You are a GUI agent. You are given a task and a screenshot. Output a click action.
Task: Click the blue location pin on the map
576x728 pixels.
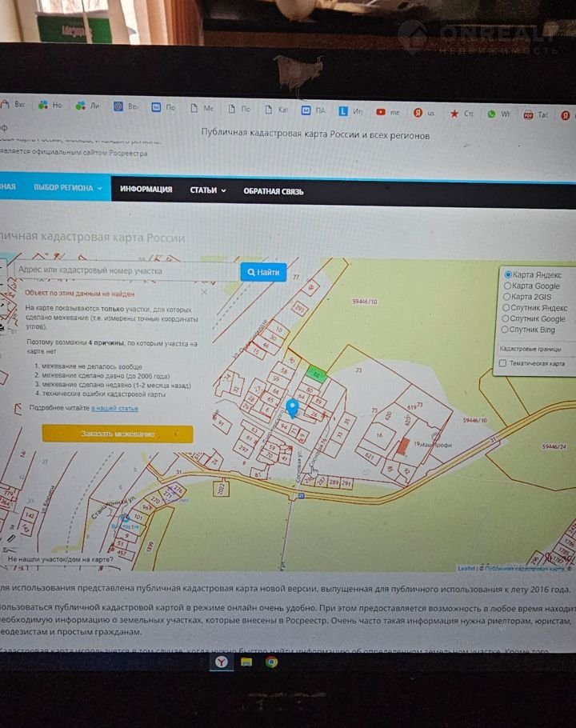click(x=293, y=408)
